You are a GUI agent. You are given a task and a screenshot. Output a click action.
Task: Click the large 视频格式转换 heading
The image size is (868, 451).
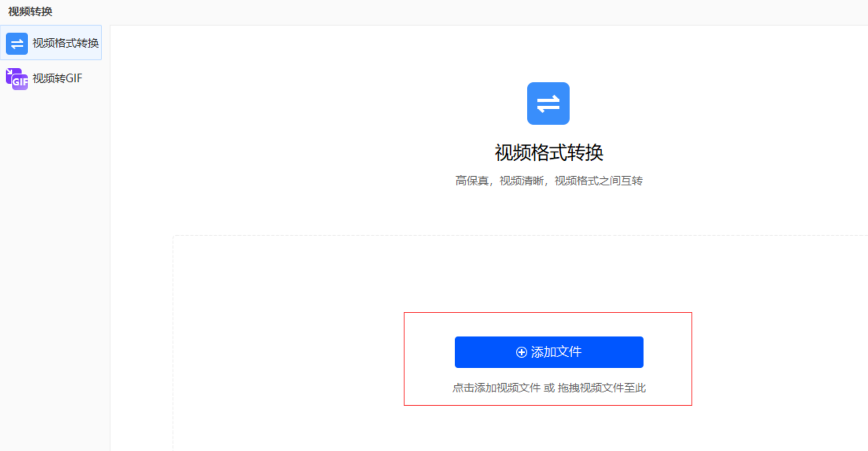549,153
